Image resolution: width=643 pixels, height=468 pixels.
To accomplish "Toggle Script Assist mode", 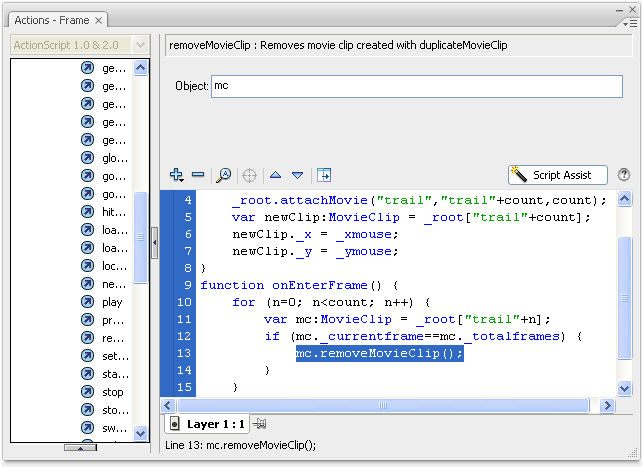I will (x=562, y=175).
